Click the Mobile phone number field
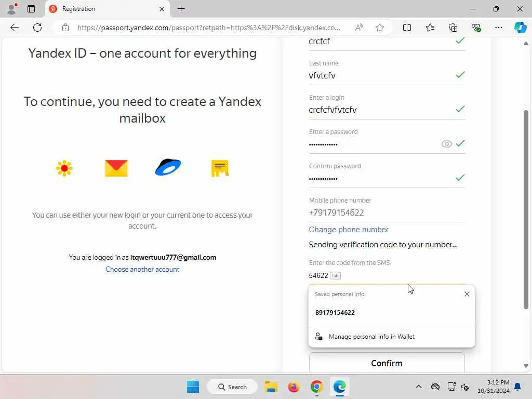The width and height of the screenshot is (532, 399). click(x=387, y=212)
